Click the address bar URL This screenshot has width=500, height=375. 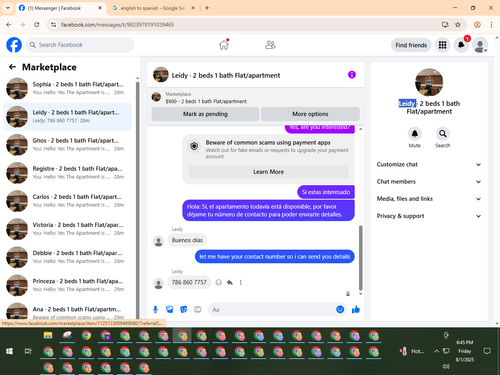(117, 25)
